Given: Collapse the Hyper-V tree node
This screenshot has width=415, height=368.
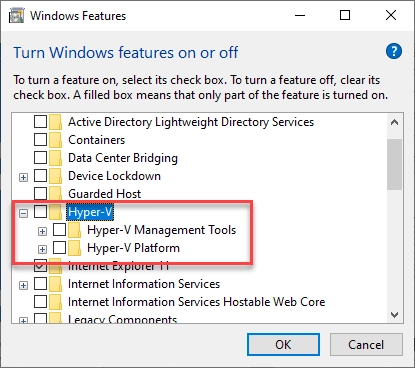Looking at the screenshot, I should [23, 213].
